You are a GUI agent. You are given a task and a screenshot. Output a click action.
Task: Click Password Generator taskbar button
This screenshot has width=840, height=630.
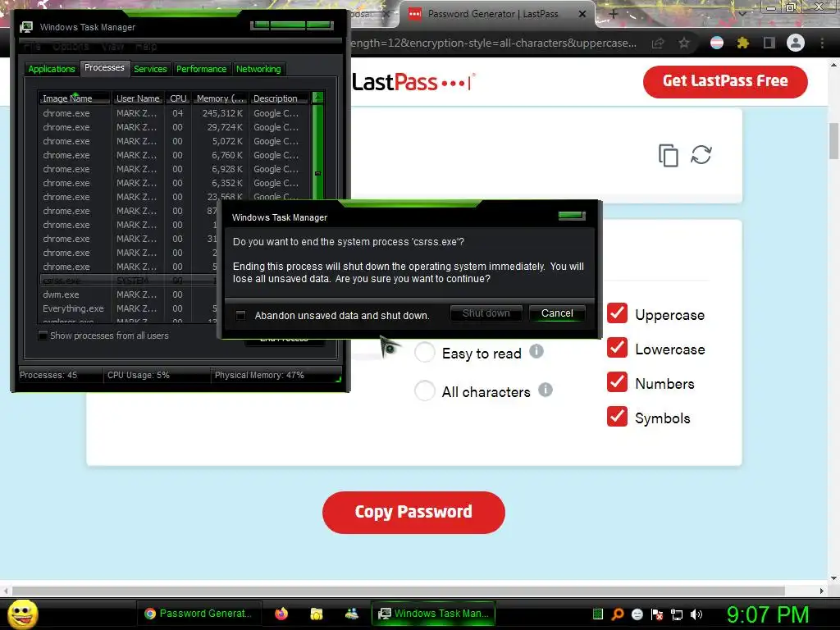(199, 614)
